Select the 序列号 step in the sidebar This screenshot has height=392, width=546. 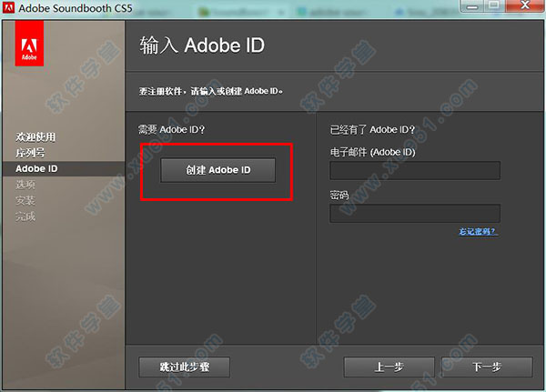tap(30, 153)
